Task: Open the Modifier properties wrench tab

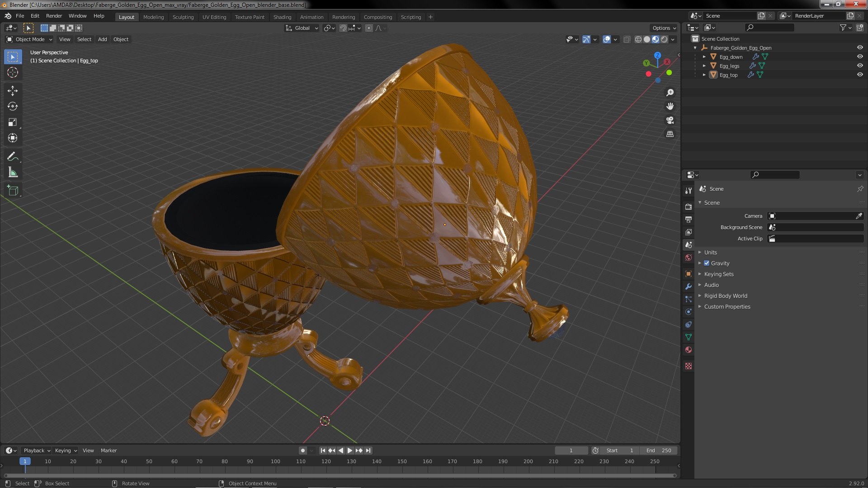Action: click(688, 286)
